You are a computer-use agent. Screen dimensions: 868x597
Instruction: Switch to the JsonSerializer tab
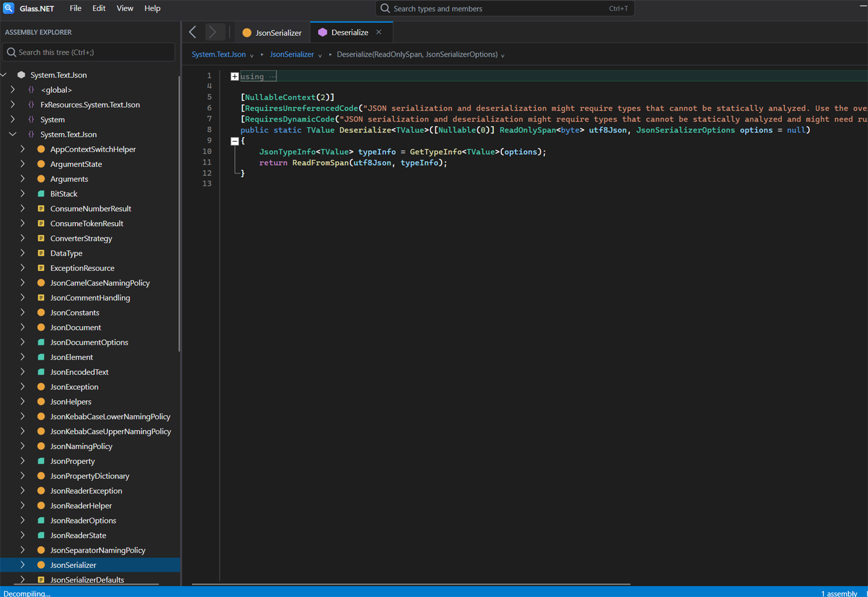272,33
